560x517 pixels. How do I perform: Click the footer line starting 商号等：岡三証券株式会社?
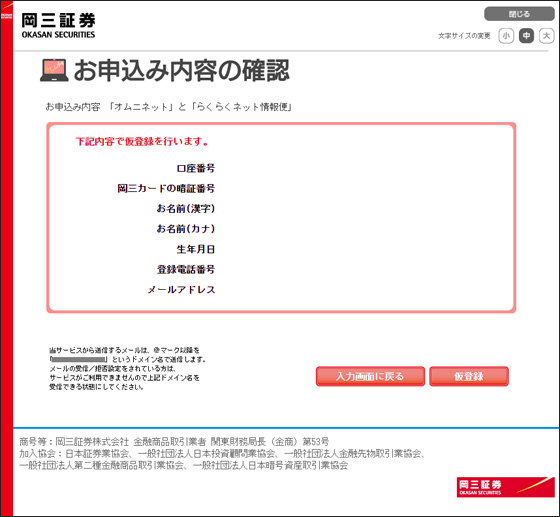pyautogui.click(x=174, y=442)
